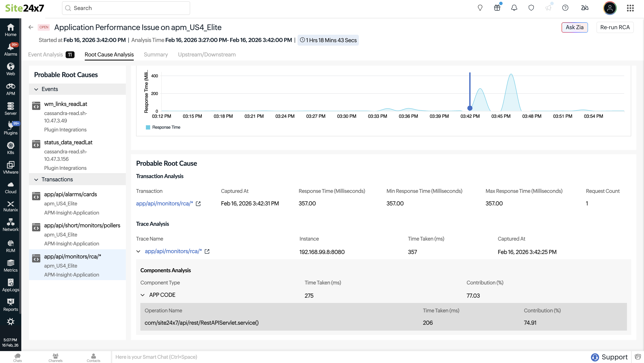The height and width of the screenshot is (363, 644).
Task: Go to Alarms in the sidebar
Action: (10, 49)
